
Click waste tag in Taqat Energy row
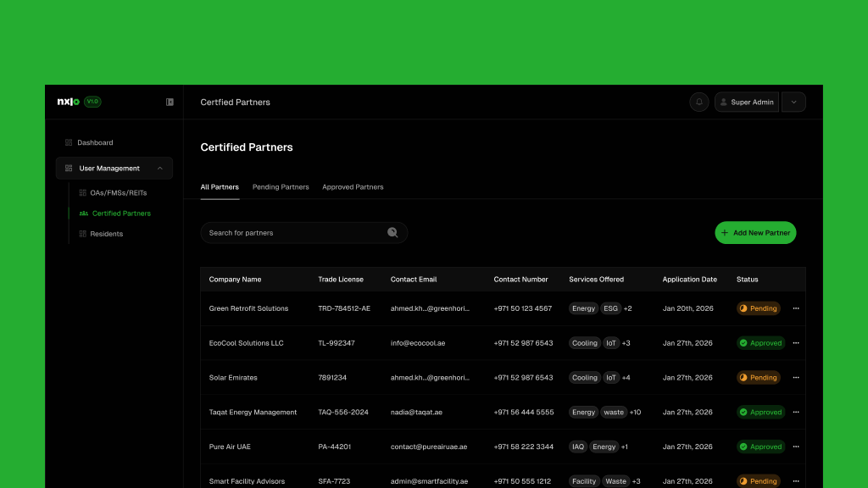point(614,413)
